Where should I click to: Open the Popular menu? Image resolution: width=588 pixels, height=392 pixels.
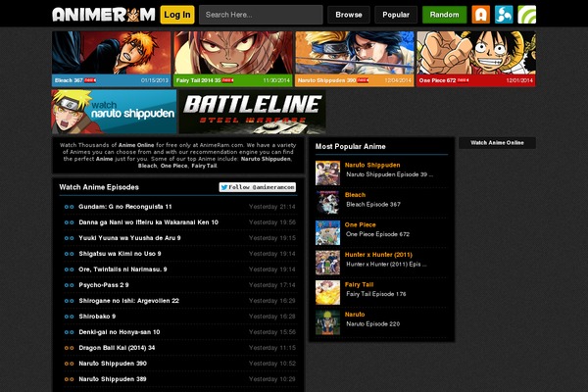click(396, 15)
